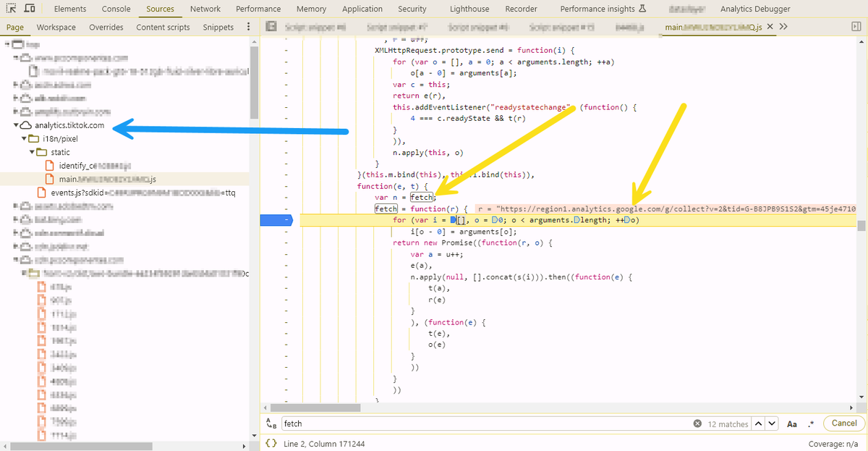Select the main js file in tree

click(x=107, y=179)
